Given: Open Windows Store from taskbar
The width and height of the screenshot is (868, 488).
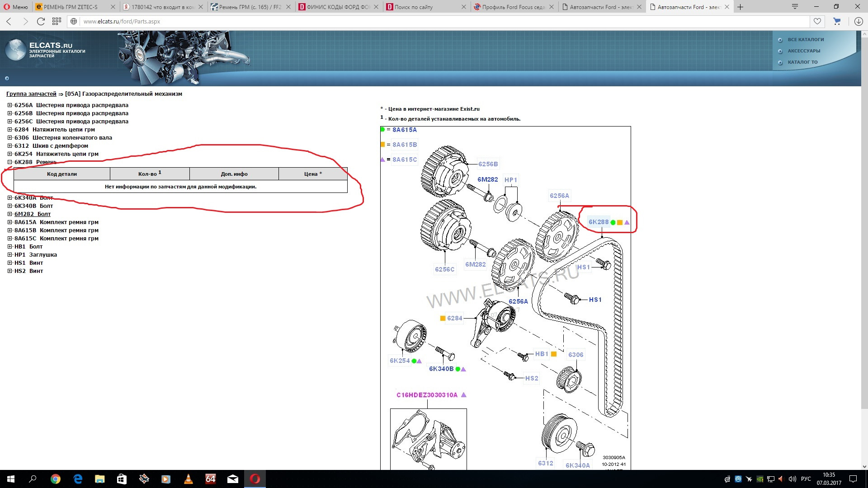Looking at the screenshot, I should [x=122, y=479].
